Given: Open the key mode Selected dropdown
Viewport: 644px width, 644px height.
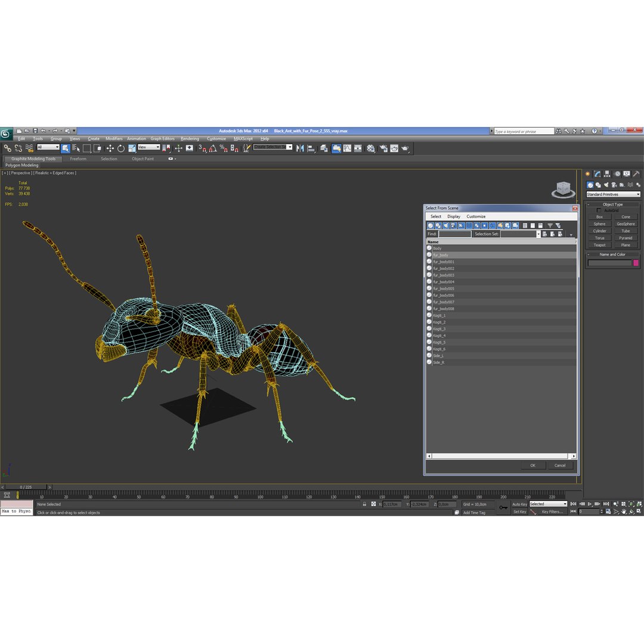Looking at the screenshot, I should point(549,504).
